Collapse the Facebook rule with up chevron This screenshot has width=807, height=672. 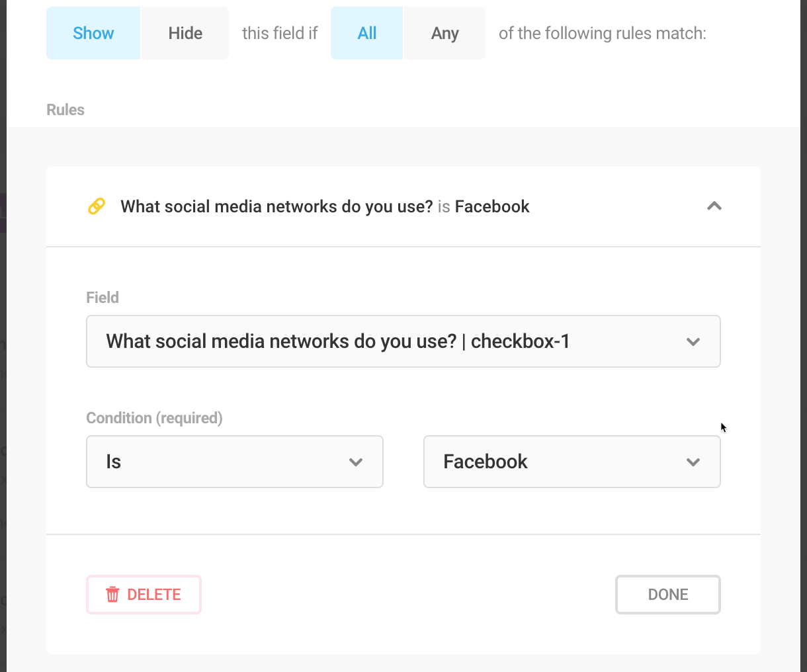click(714, 206)
